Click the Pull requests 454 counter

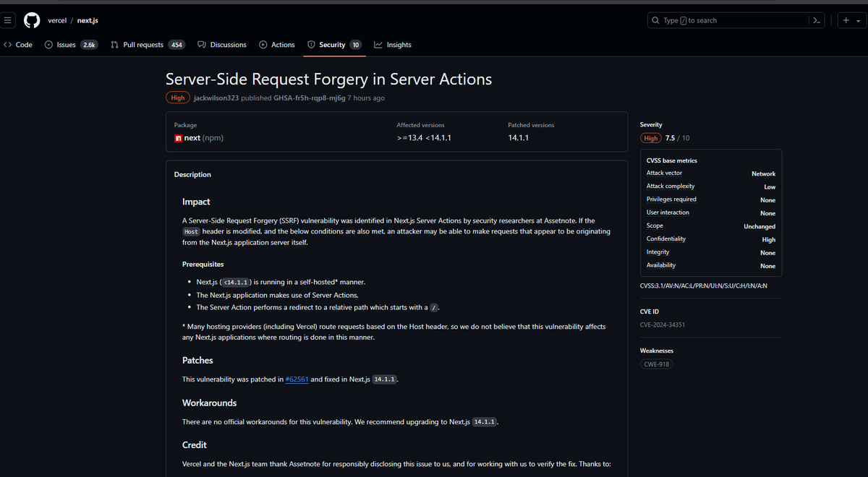tap(176, 45)
